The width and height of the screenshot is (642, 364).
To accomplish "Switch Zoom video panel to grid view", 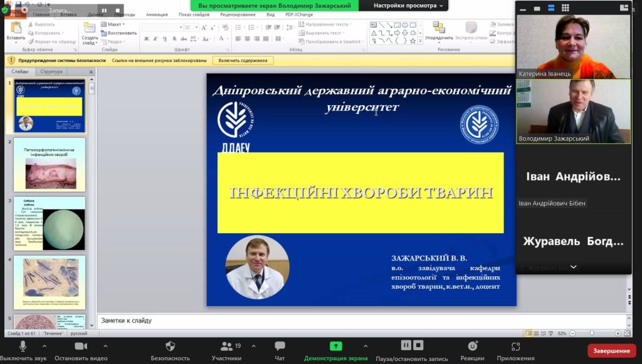I will (x=566, y=8).
